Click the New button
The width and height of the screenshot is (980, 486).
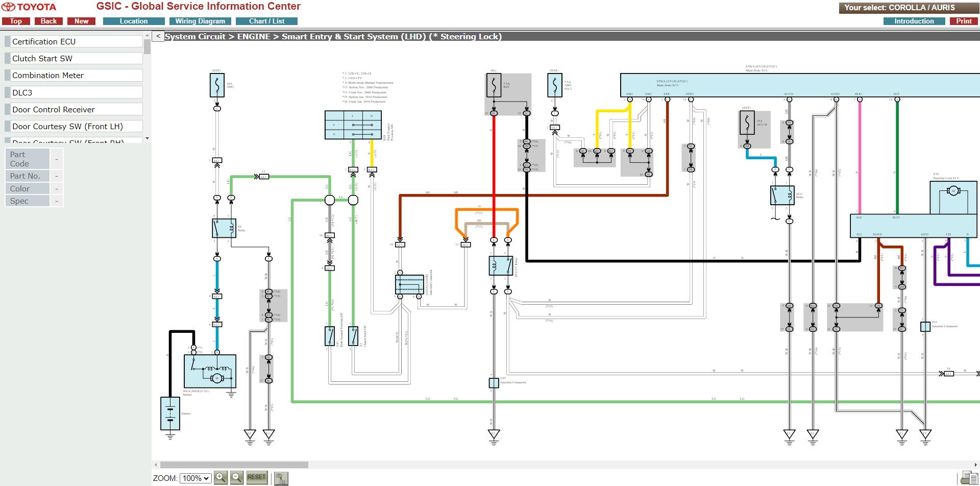81,21
